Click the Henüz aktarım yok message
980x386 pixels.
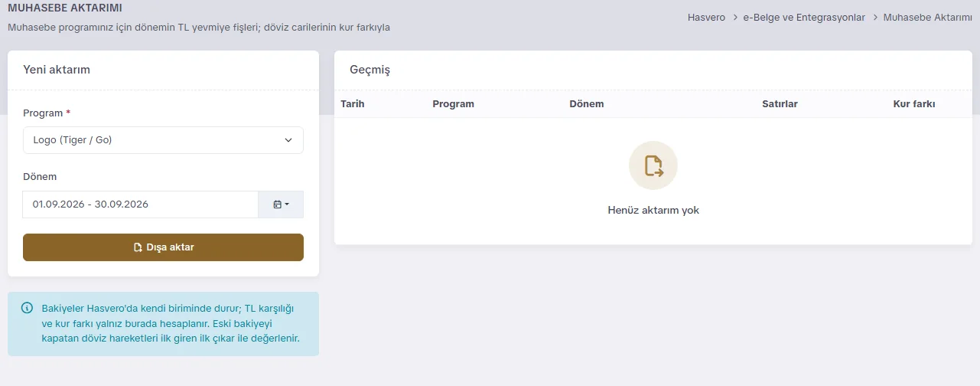pos(653,210)
